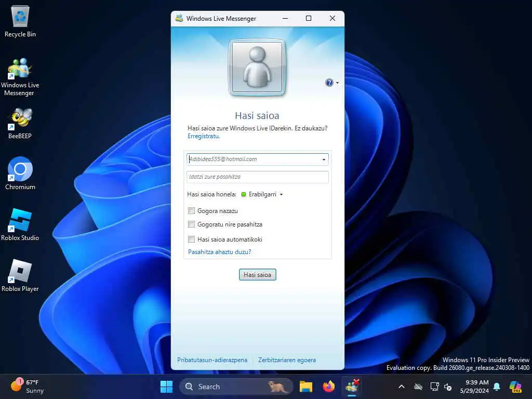Click the muted volume tray icon
This screenshot has width=532, height=399.
pyautogui.click(x=448, y=387)
